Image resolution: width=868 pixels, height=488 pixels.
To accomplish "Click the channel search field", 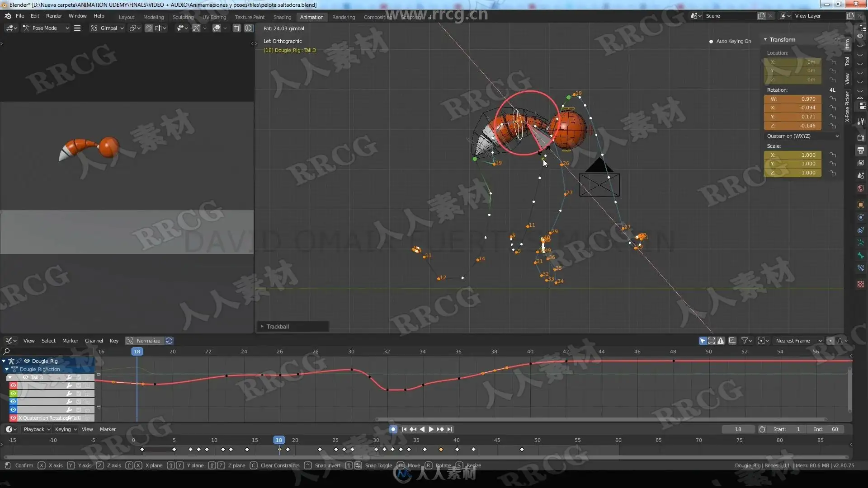I will 47,351.
